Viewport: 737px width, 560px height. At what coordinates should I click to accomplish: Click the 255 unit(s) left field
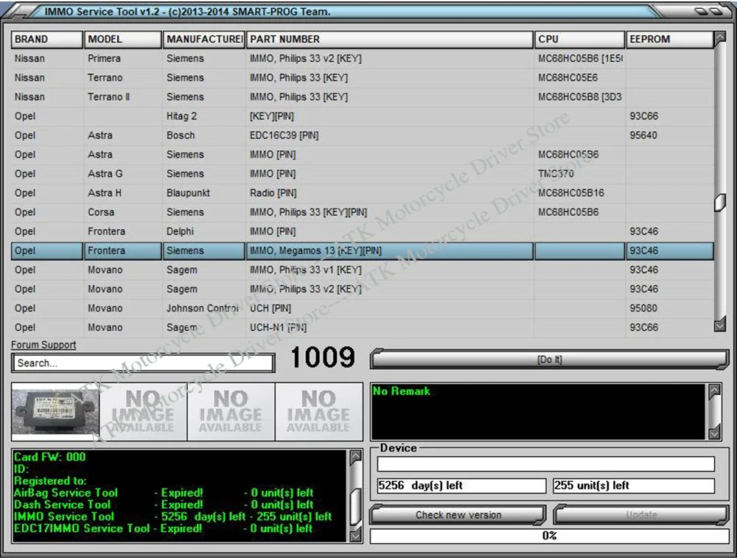(634, 486)
